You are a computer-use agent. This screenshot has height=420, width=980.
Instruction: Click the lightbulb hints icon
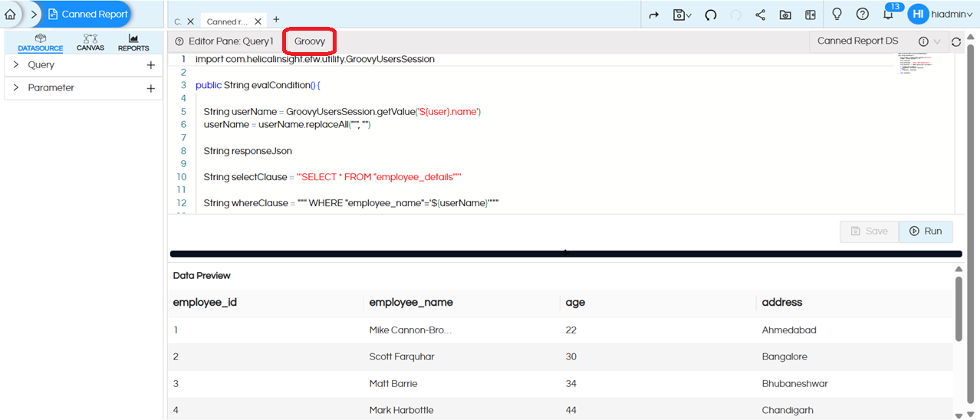tap(837, 15)
